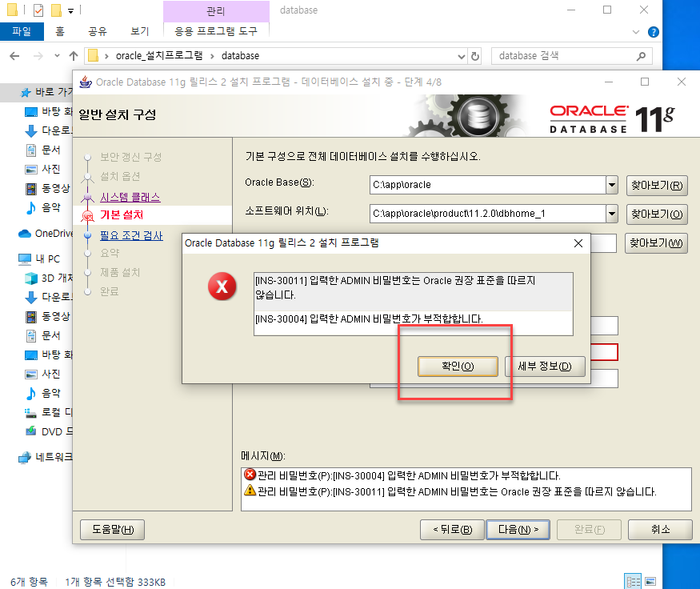Click the 완료 step label in sidebar
Viewport: 700px width, 589px height.
pyautogui.click(x=110, y=291)
